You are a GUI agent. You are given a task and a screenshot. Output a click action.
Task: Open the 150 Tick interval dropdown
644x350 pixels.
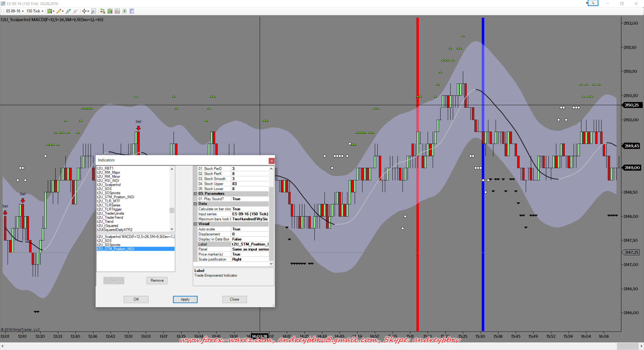[x=35, y=11]
